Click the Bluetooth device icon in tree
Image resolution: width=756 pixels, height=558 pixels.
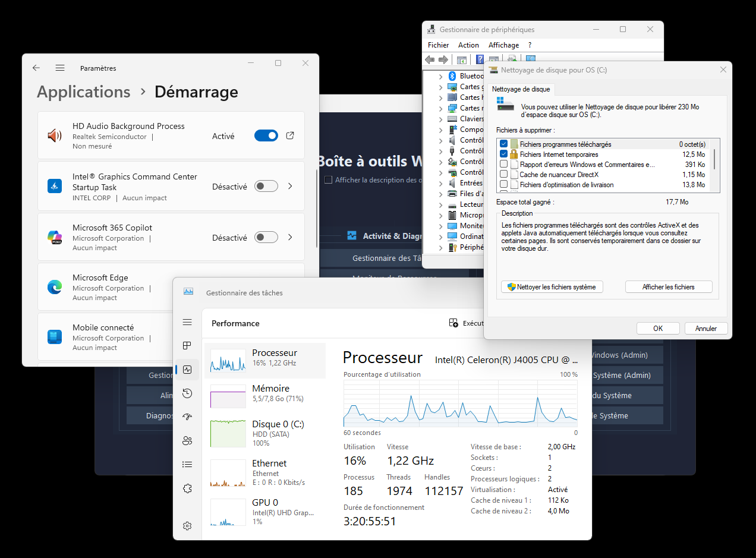pyautogui.click(x=452, y=76)
